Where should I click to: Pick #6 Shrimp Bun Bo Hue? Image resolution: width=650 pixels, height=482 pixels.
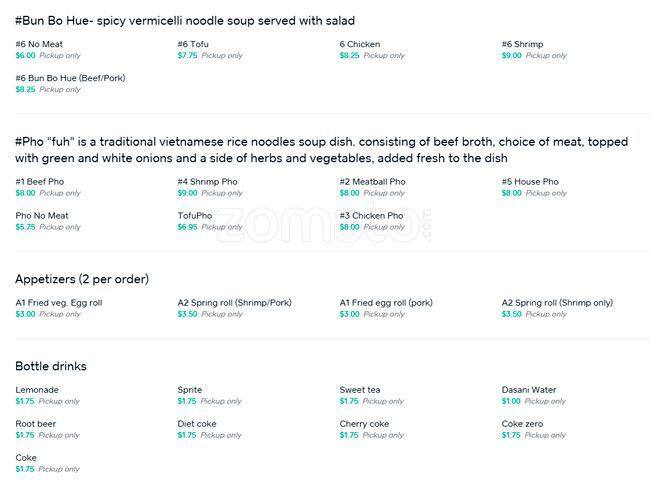525,45
